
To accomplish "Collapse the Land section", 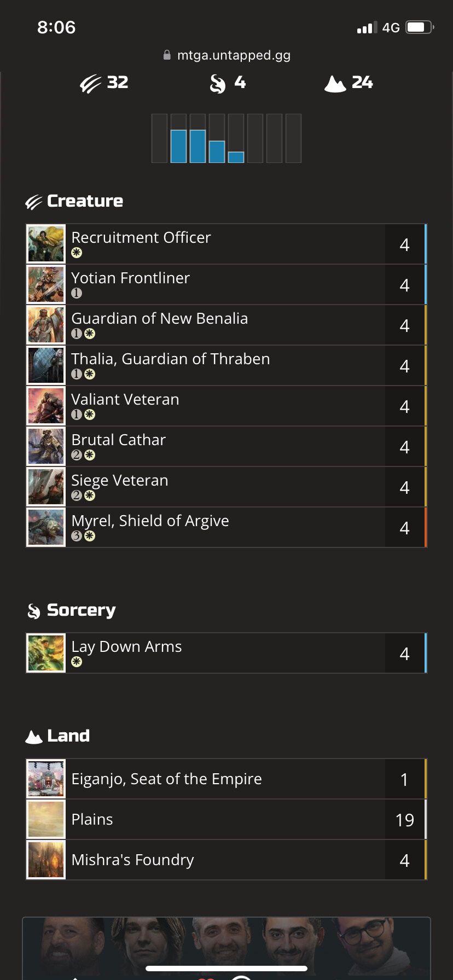I will click(68, 736).
